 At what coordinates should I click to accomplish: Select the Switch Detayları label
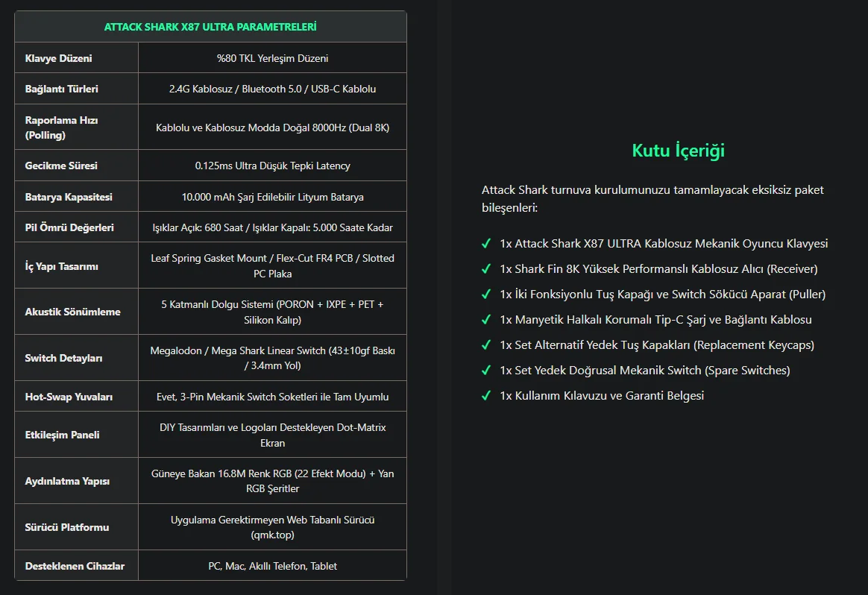(63, 358)
